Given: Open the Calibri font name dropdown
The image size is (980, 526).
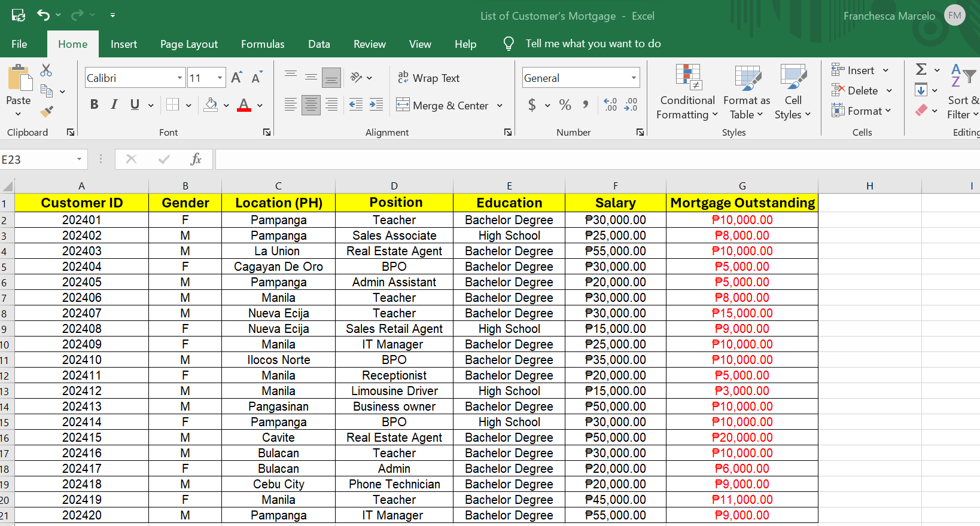Looking at the screenshot, I should (179, 78).
